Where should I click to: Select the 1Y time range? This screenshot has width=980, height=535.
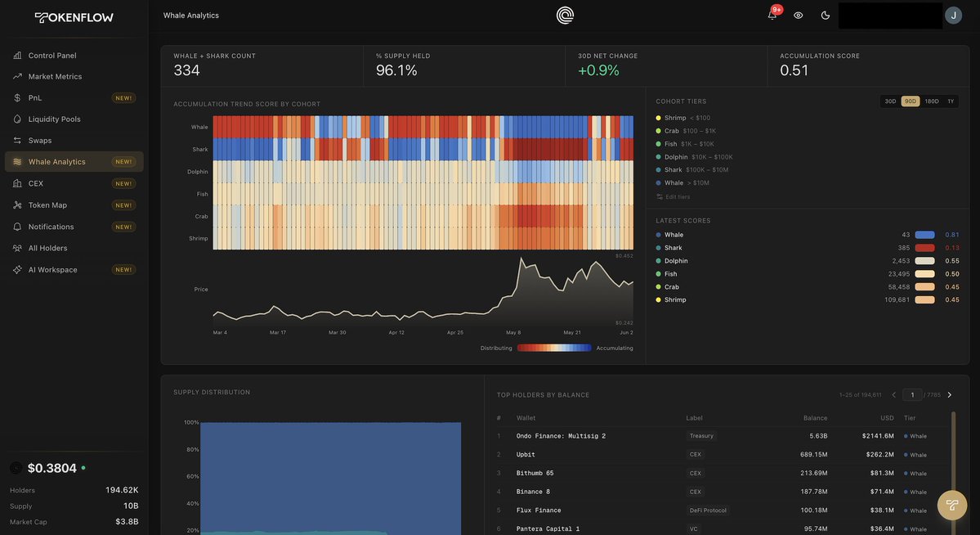coord(950,101)
